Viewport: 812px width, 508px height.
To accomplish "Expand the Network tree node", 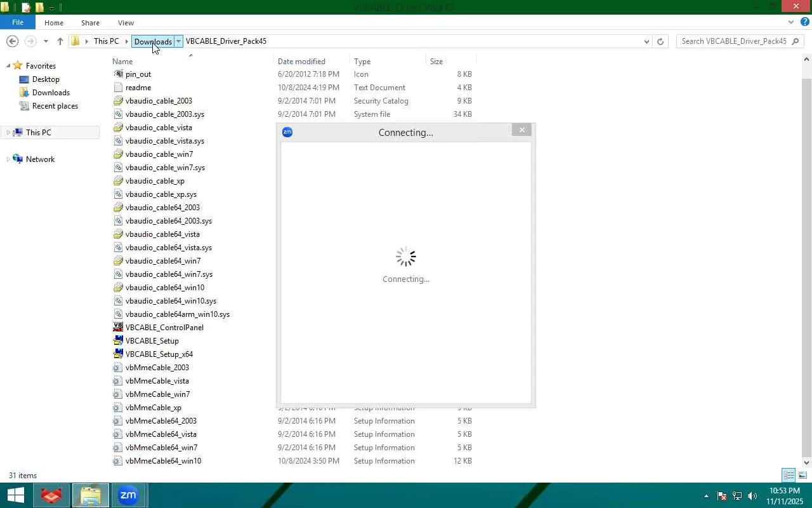I will [8, 159].
